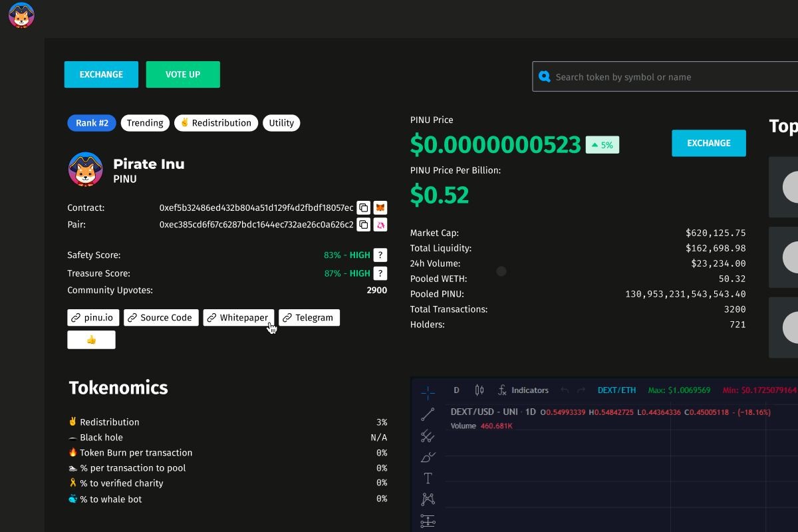Click the contract address 0xef5b32486ed... text

(x=256, y=207)
